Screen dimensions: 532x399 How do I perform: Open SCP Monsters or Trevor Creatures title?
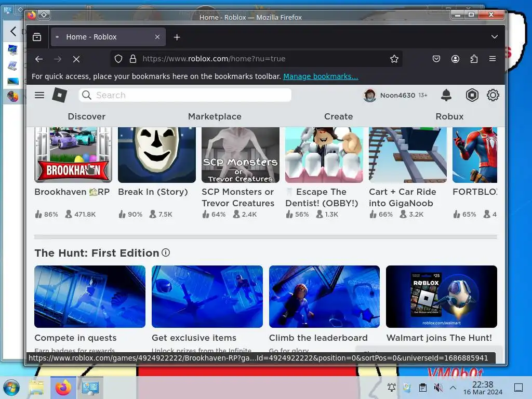coord(238,197)
